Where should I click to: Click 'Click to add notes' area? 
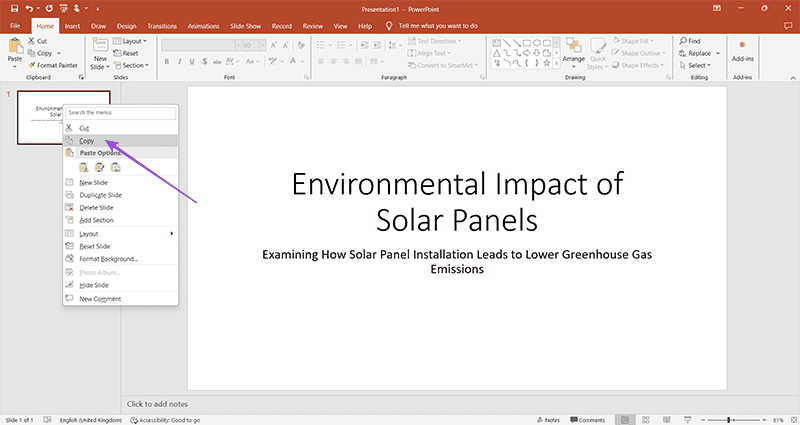[156, 403]
